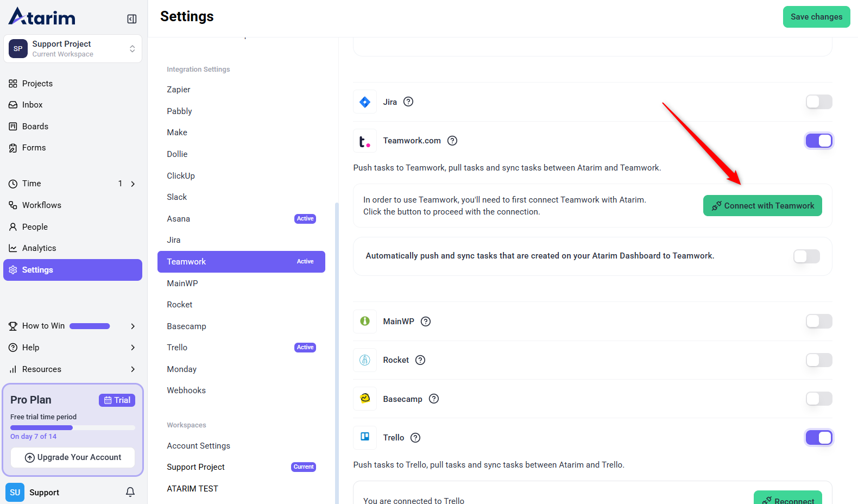Viewport: 858px width, 504px height.
Task: Disable the Trello integration toggle
Action: 818,438
